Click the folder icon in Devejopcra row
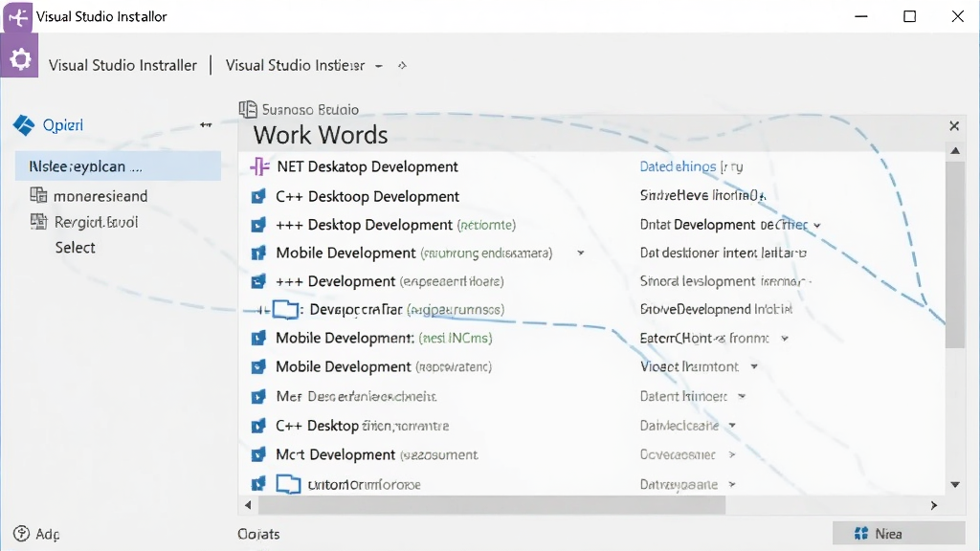Viewport: 980px width, 551px height. point(285,309)
